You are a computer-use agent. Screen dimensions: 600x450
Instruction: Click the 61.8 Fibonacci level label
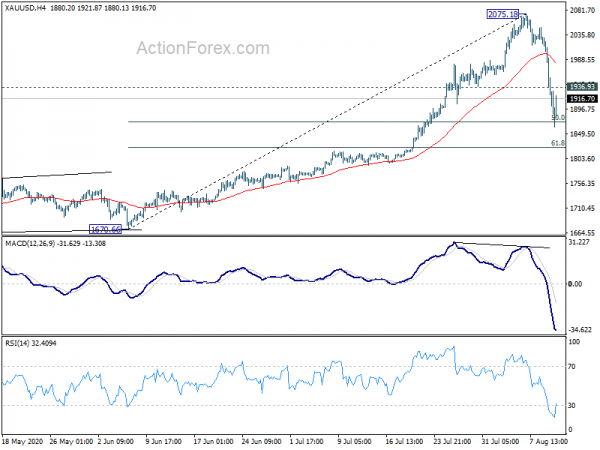(558, 143)
